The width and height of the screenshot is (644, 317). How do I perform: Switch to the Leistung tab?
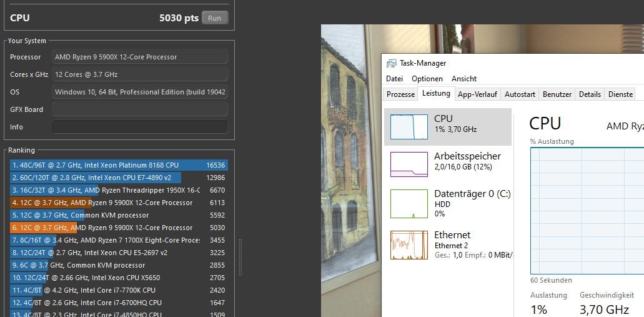(x=436, y=93)
